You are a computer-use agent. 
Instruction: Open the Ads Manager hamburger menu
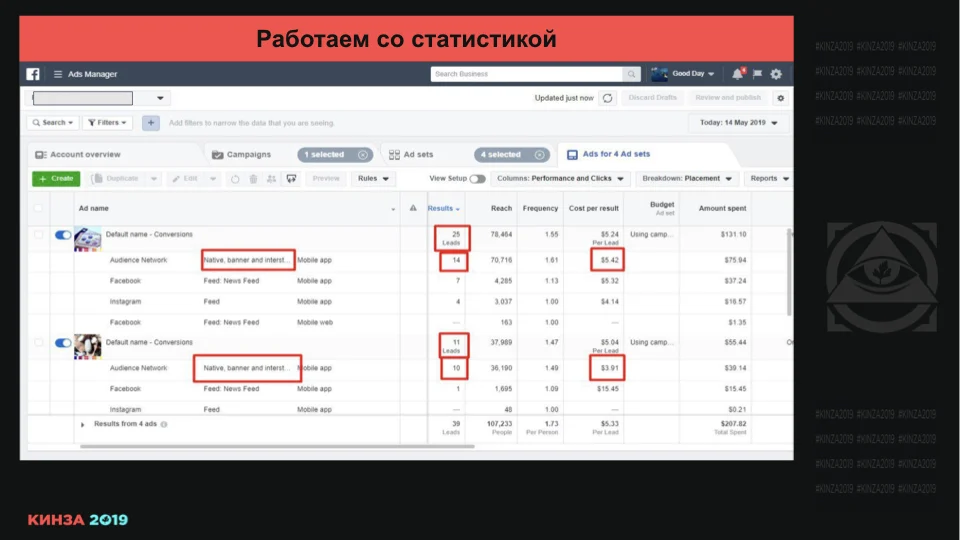click(x=58, y=74)
